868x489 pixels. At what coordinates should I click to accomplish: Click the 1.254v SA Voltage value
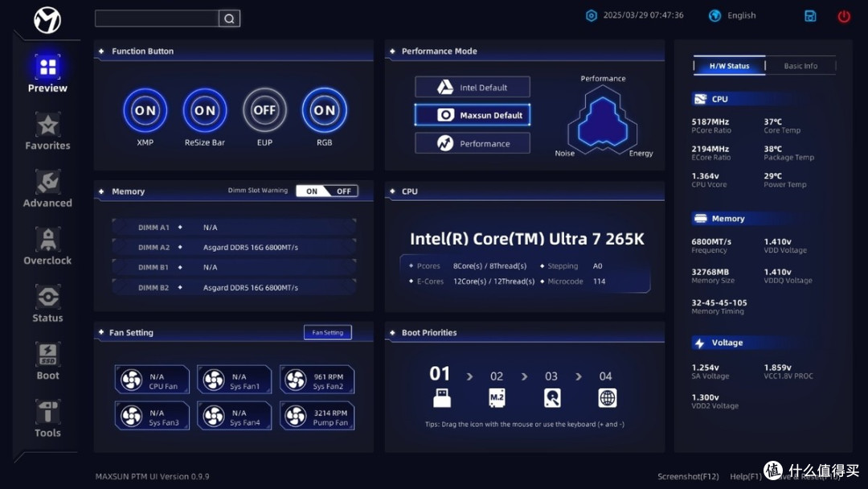706,368
